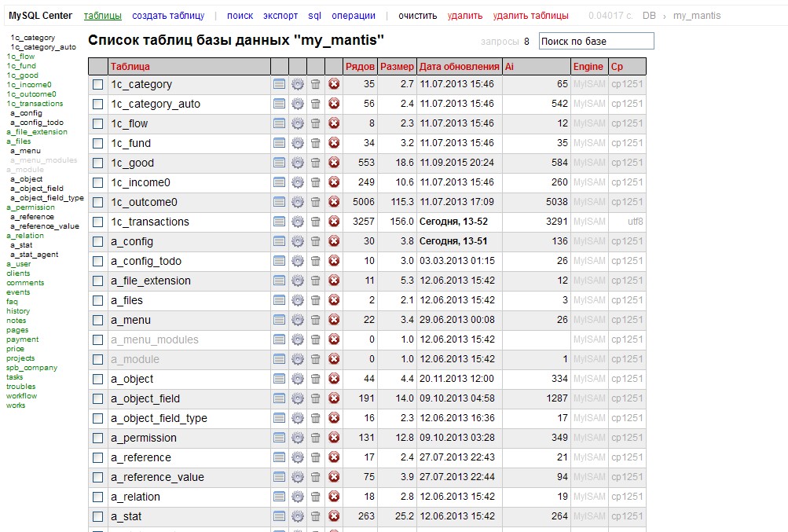The width and height of the screenshot is (788, 532).
Task: Click удалить таблицы in the top bar
Action: (530, 16)
